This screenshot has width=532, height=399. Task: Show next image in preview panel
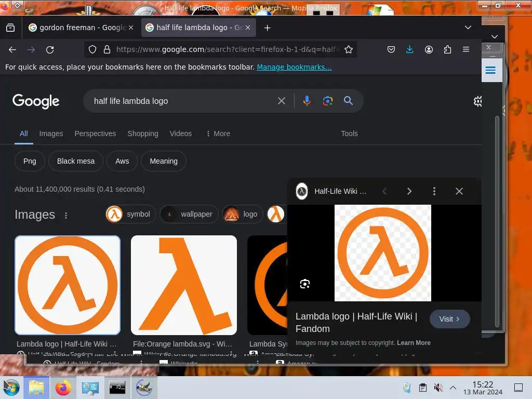[x=409, y=191]
